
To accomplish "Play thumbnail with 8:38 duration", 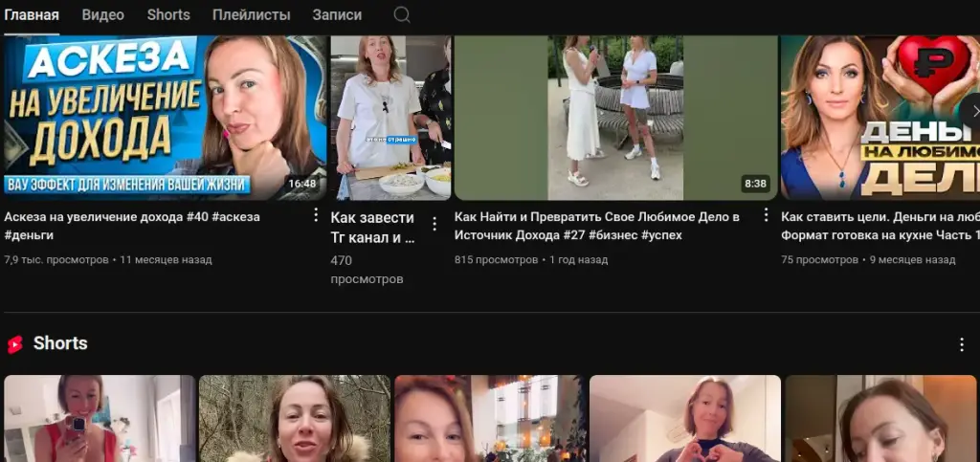I will pyautogui.click(x=615, y=118).
